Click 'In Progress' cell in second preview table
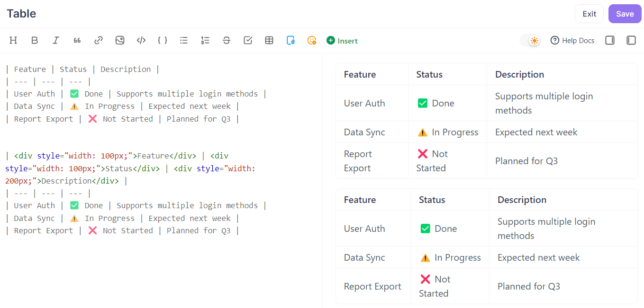This screenshot has width=644, height=308. 451,257
